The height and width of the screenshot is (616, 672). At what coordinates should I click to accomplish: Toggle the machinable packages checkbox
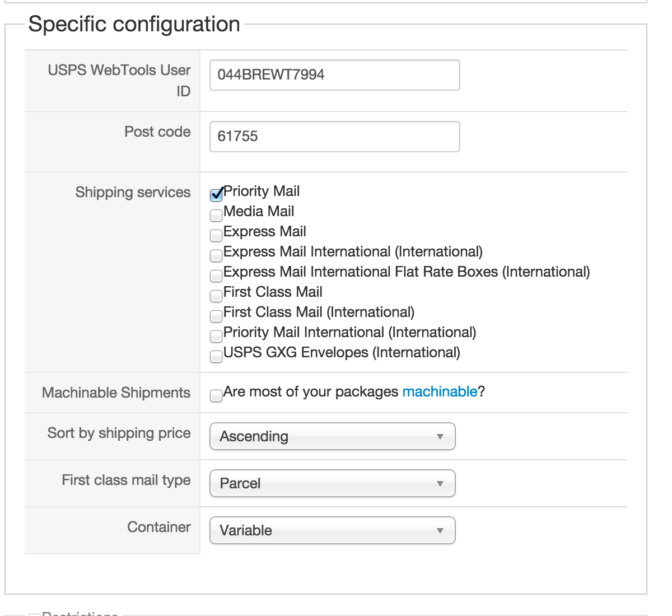point(216,396)
